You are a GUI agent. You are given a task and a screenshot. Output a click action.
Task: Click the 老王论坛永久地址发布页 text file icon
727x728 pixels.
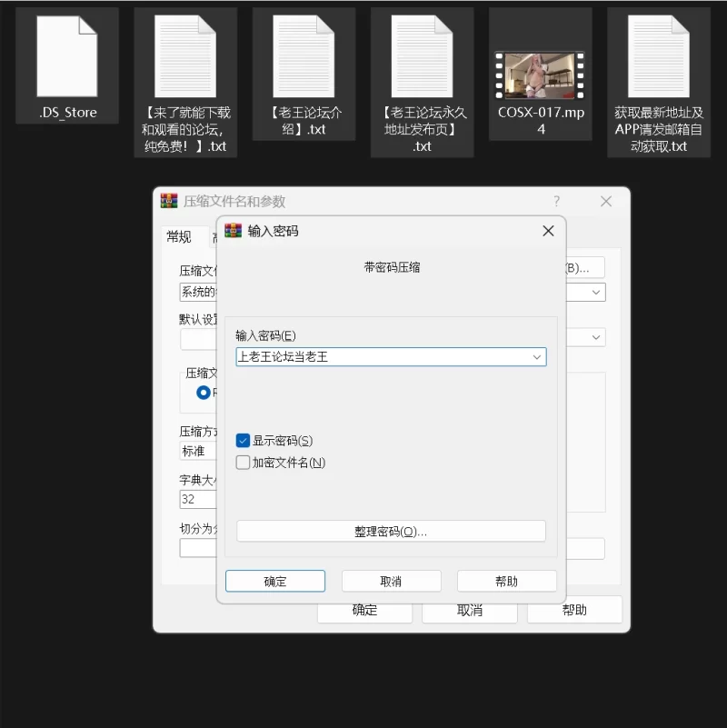[422, 56]
